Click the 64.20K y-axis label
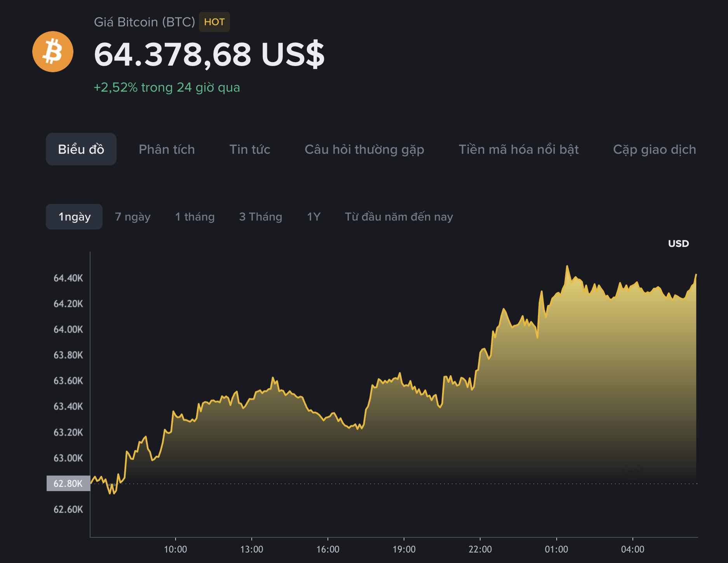The height and width of the screenshot is (563, 728). pos(68,304)
